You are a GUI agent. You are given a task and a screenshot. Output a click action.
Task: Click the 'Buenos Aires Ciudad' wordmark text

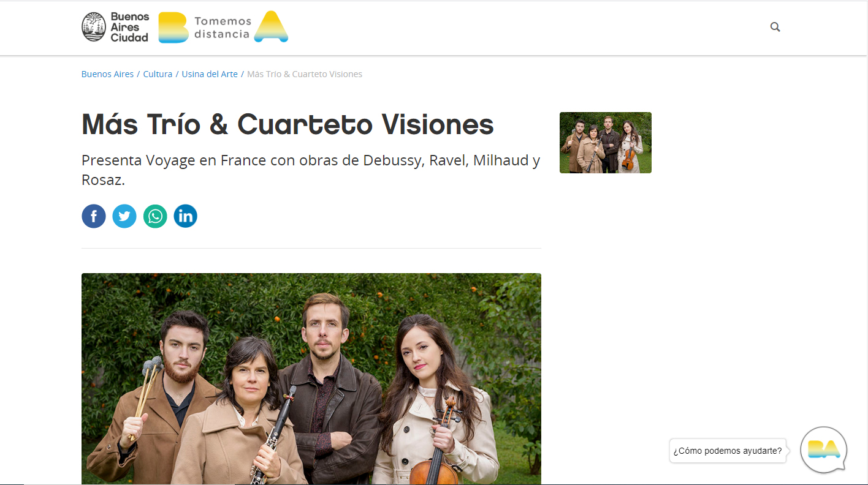129,27
